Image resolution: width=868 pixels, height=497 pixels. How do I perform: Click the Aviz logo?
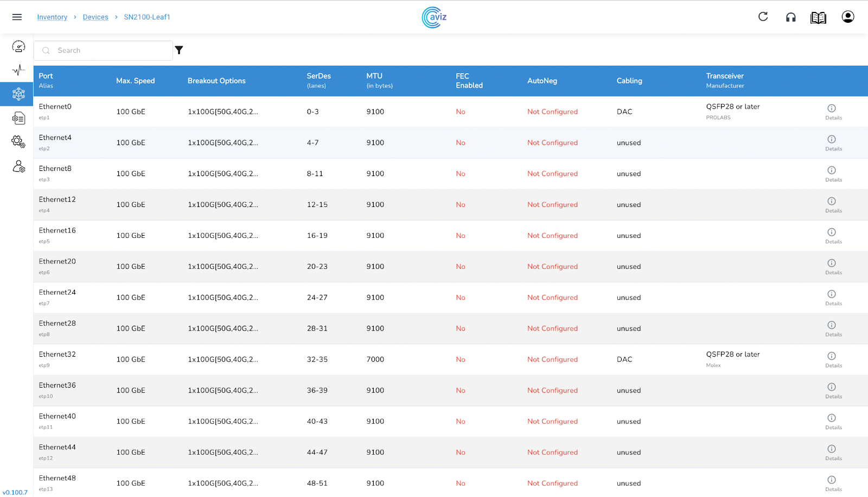434,17
